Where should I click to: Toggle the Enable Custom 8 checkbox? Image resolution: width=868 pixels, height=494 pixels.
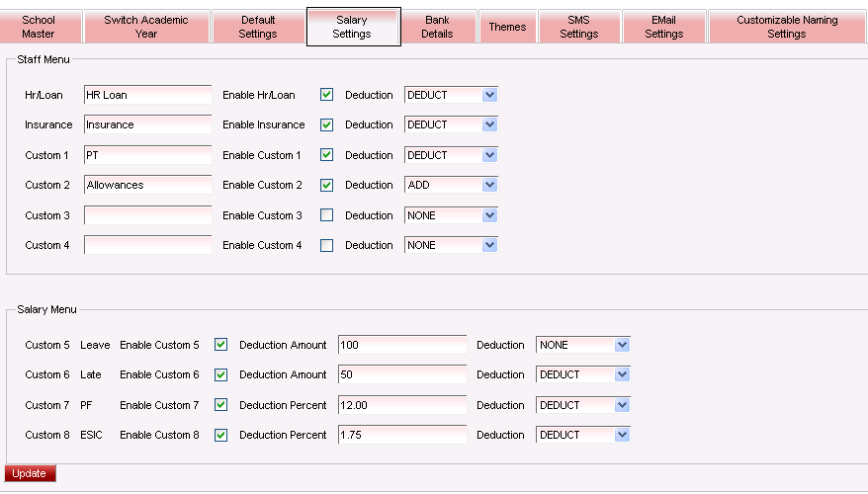(221, 435)
